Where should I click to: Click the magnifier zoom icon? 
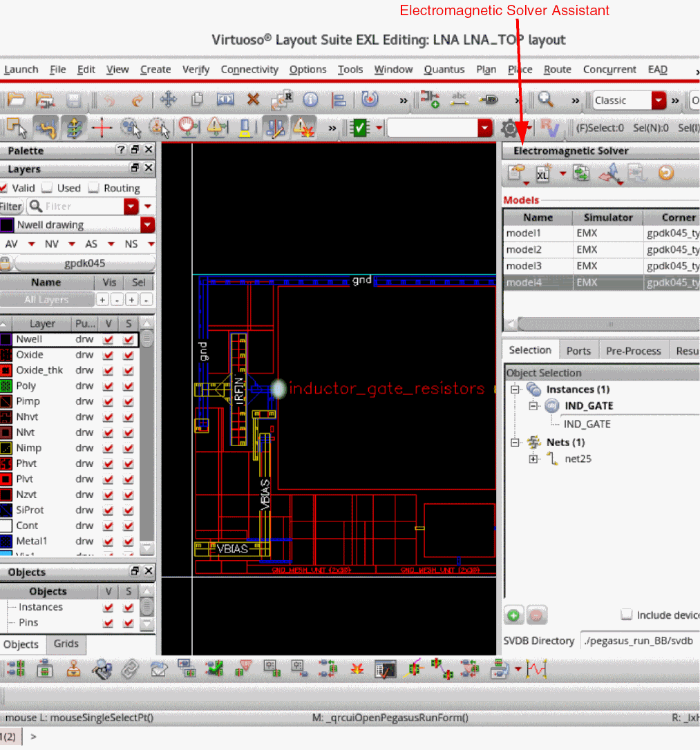tap(546, 100)
